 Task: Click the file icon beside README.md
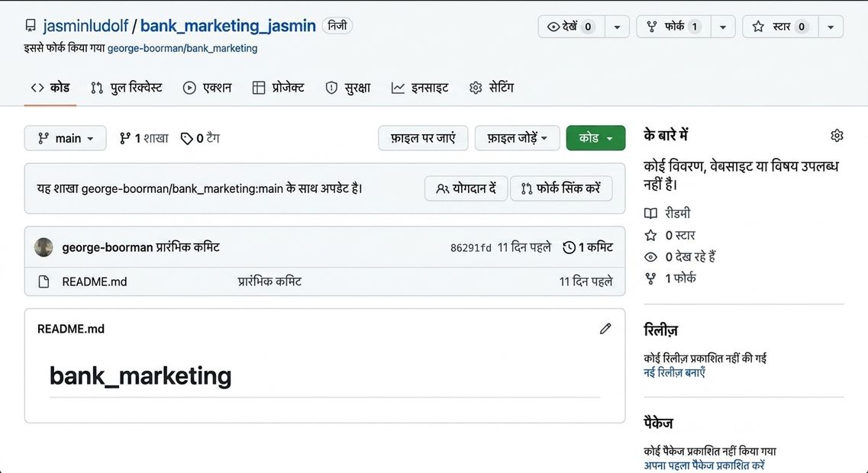pos(44,282)
